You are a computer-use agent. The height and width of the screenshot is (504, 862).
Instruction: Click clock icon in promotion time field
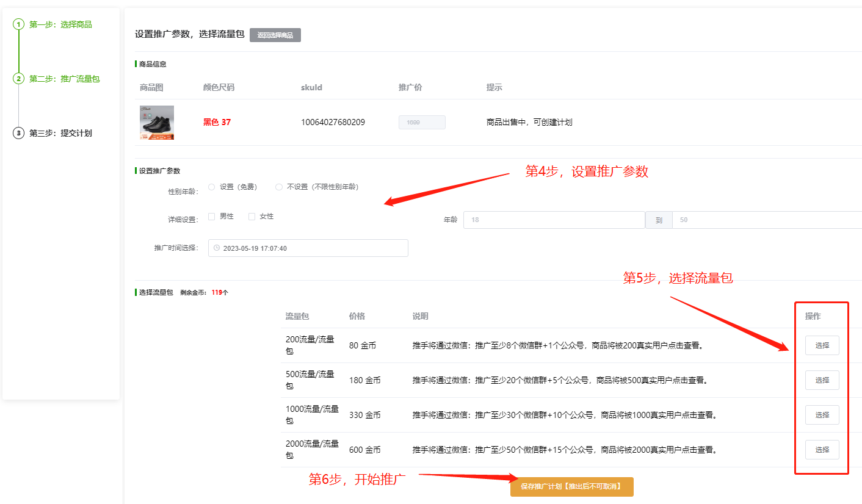tap(216, 248)
